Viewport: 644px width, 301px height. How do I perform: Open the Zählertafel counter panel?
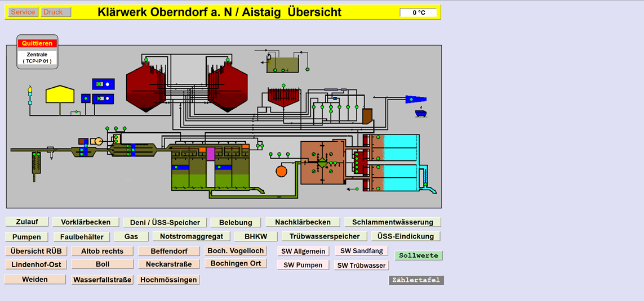click(416, 281)
